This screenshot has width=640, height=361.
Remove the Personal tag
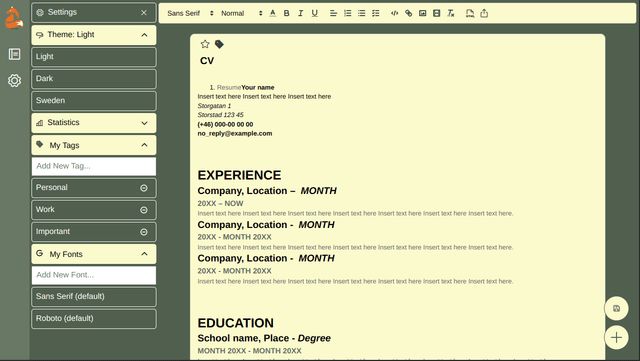pyautogui.click(x=144, y=188)
